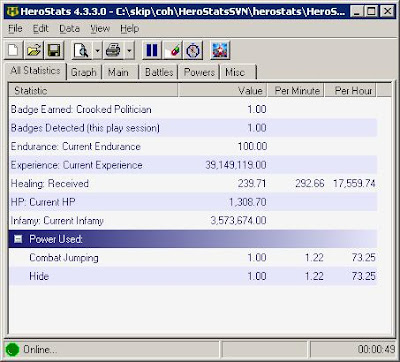Select the Badge Earned: Crooked Politician row

[193, 109]
